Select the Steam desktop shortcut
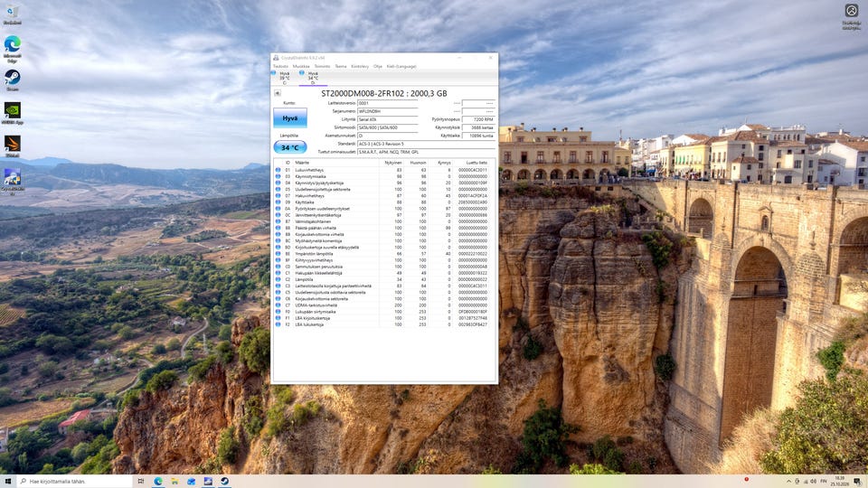Screen dimensions: 868x488 coord(12,80)
